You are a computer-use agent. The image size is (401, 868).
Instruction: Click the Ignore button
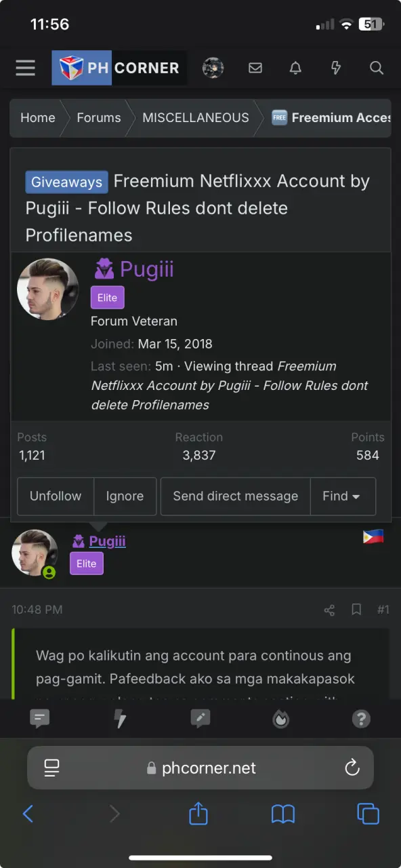click(125, 496)
